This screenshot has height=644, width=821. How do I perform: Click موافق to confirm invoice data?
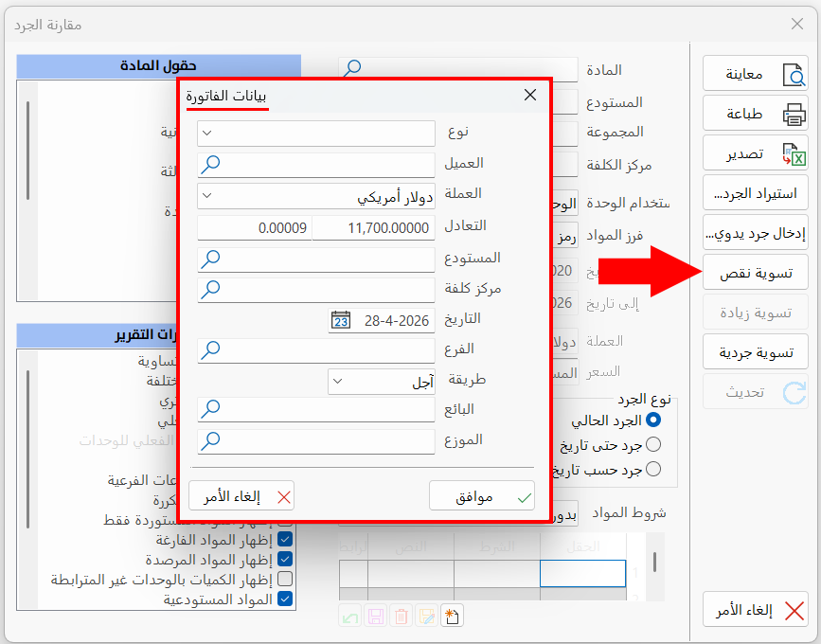tap(482, 496)
